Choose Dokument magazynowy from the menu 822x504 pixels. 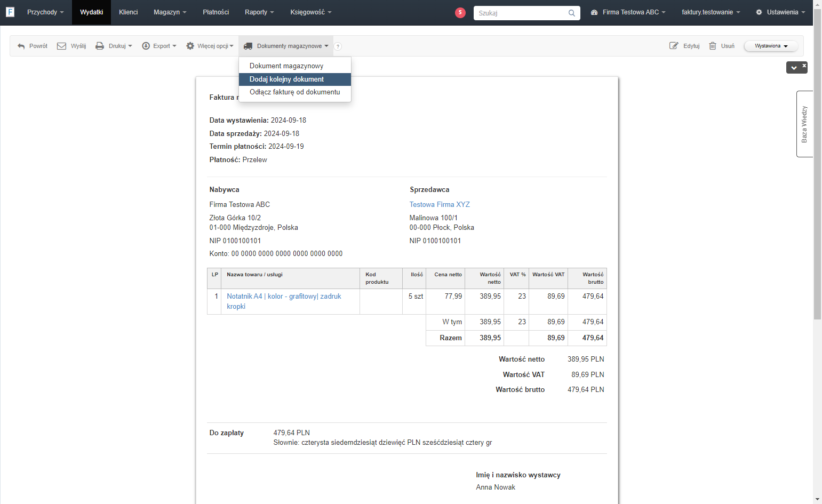click(295, 66)
